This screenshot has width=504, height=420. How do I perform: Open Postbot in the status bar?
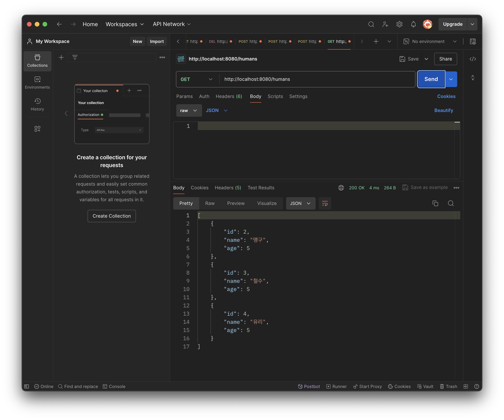tap(309, 386)
